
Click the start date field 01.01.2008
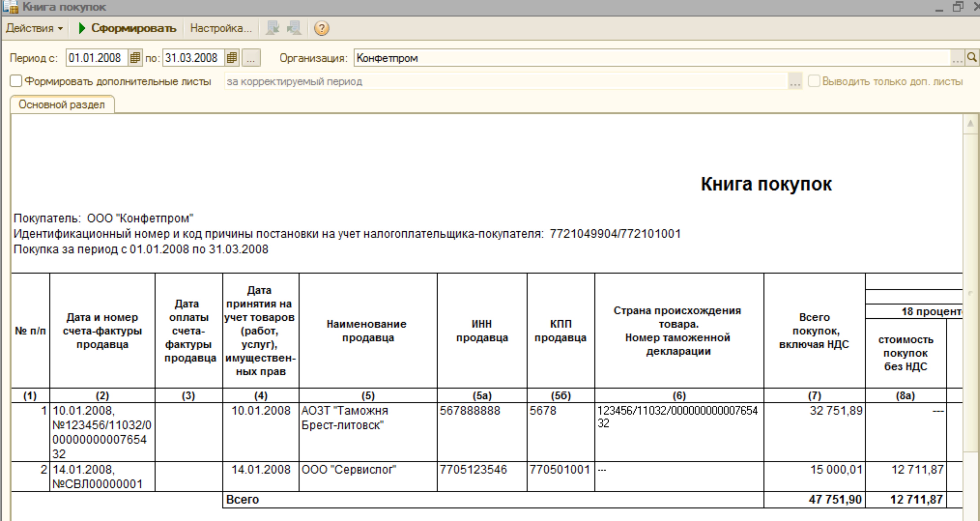(x=97, y=58)
